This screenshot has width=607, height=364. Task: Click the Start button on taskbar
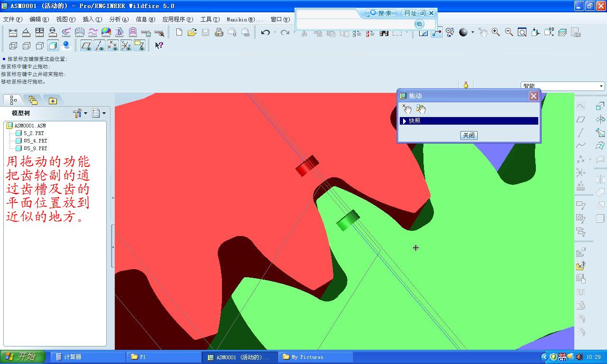(x=23, y=357)
